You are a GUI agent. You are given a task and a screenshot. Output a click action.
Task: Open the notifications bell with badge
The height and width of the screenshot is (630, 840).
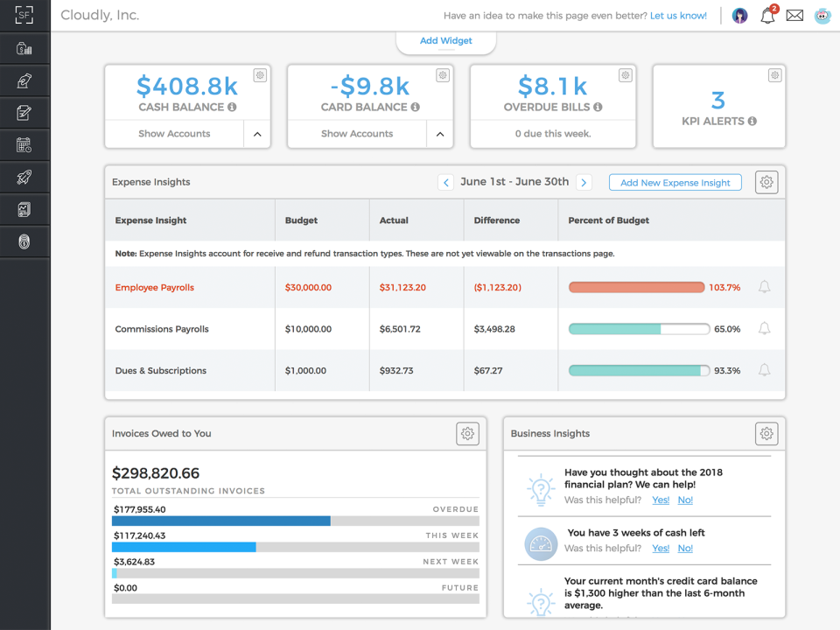point(768,15)
